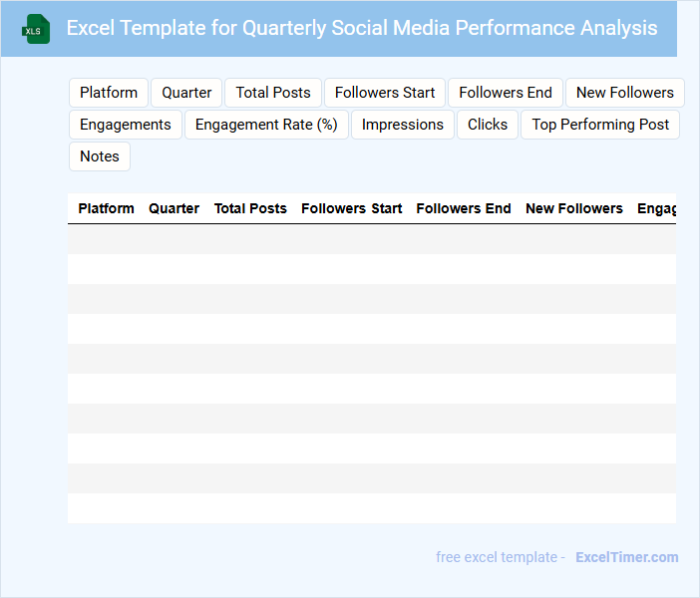Image resolution: width=700 pixels, height=598 pixels.
Task: Choose the Followers Start tag
Action: click(385, 93)
